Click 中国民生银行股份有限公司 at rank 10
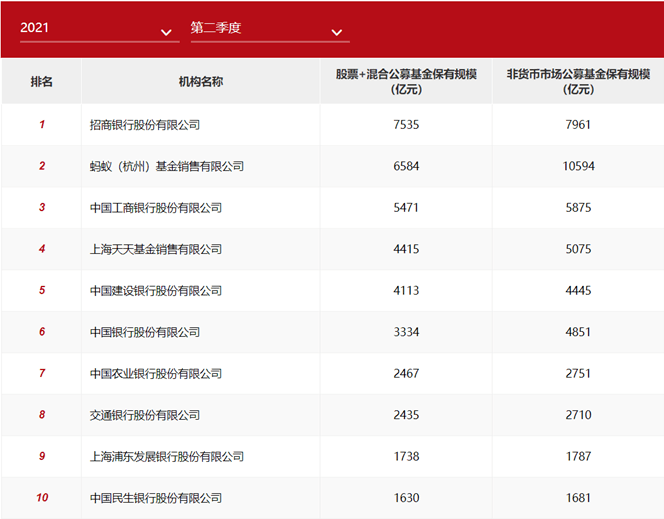664x519 pixels. (156, 498)
